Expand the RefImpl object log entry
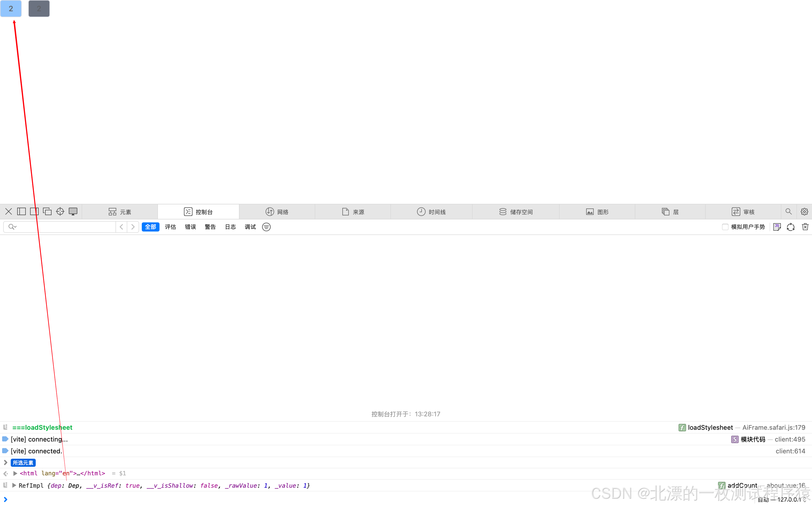Image resolution: width=812 pixels, height=507 pixels. coord(14,485)
